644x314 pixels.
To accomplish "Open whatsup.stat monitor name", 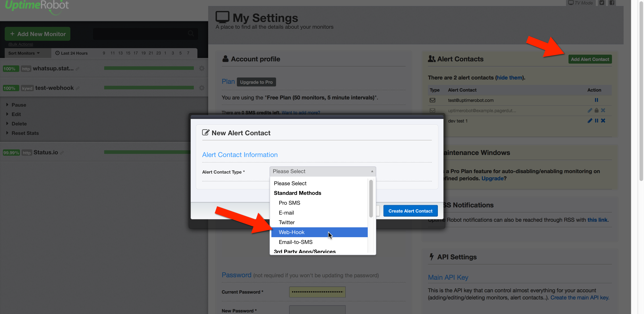I will pos(53,68).
